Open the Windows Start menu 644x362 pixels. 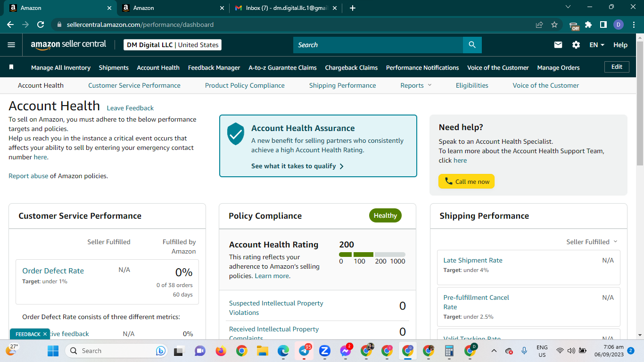point(53,351)
